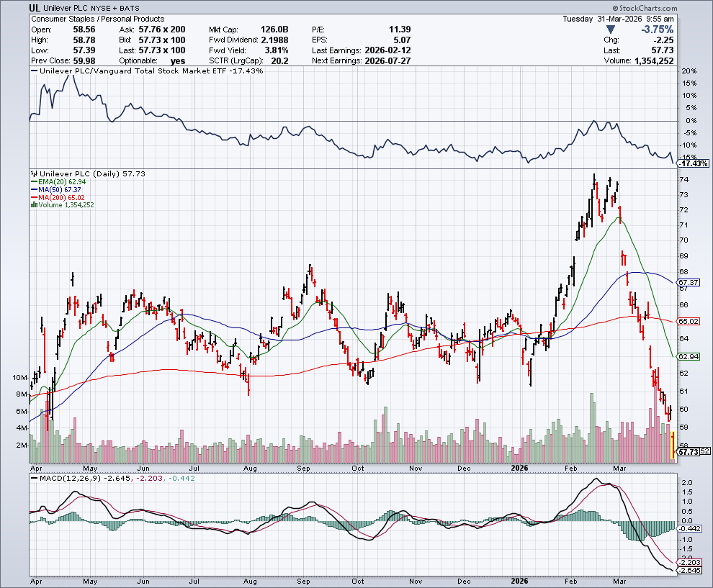713x588 pixels.
Task: Click the red MA(200) legend line marker
Action: [x=32, y=197]
